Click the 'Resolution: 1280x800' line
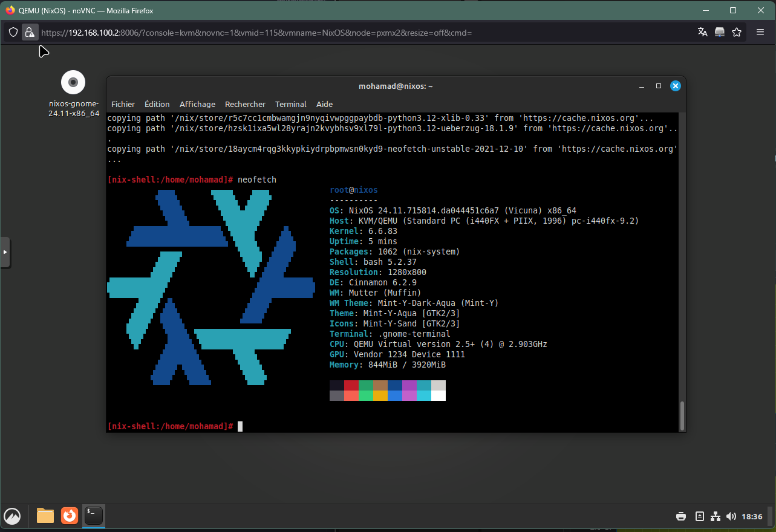Image resolution: width=776 pixels, height=532 pixels. pyautogui.click(x=378, y=272)
